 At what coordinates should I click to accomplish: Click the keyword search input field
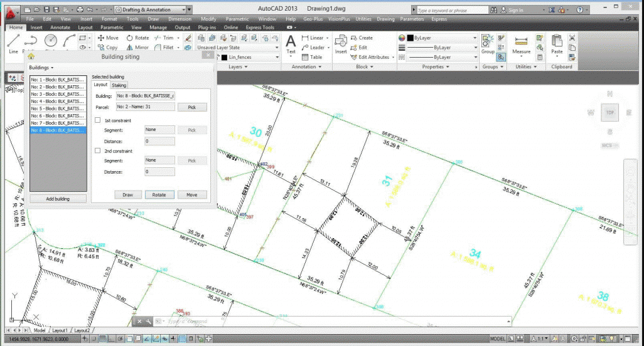click(452, 10)
